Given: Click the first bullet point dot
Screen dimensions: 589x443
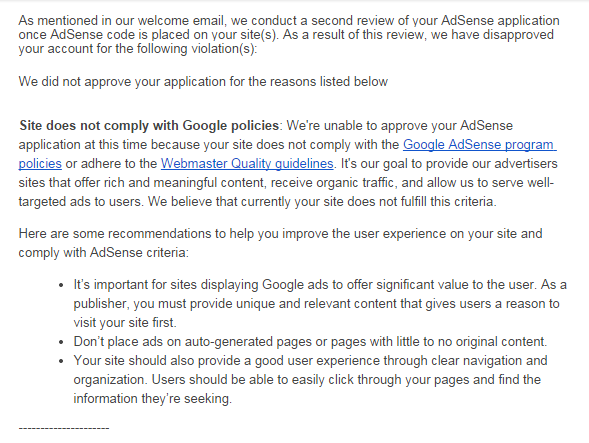Looking at the screenshot, I should 61,286.
